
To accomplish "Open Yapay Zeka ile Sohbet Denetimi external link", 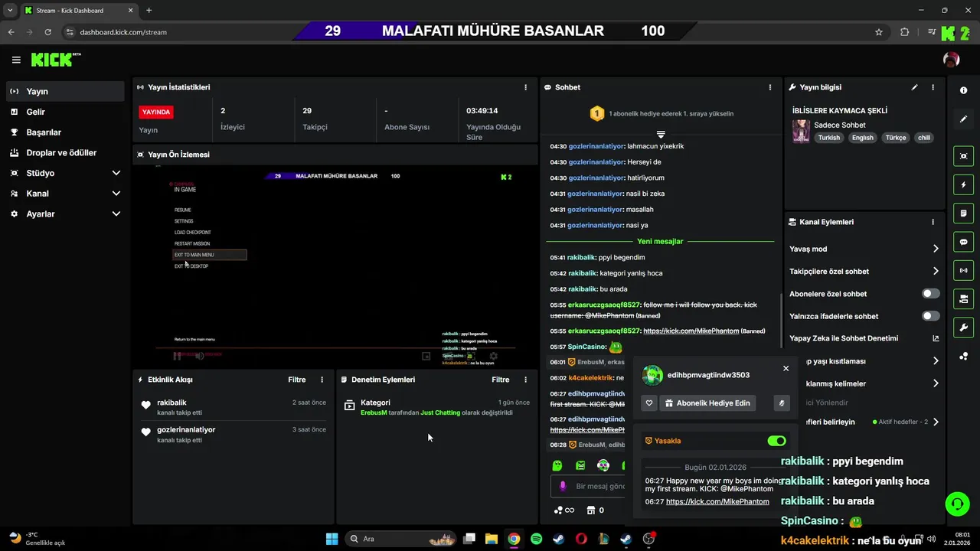I will point(936,338).
